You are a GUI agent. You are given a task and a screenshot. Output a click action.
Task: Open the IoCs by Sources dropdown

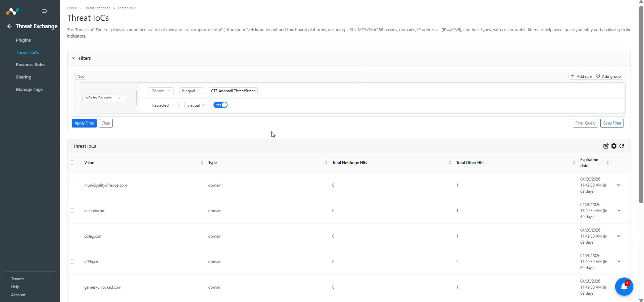pos(103,98)
